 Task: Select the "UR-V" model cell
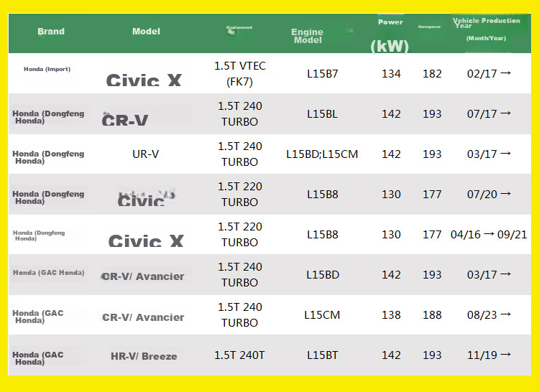tap(146, 154)
